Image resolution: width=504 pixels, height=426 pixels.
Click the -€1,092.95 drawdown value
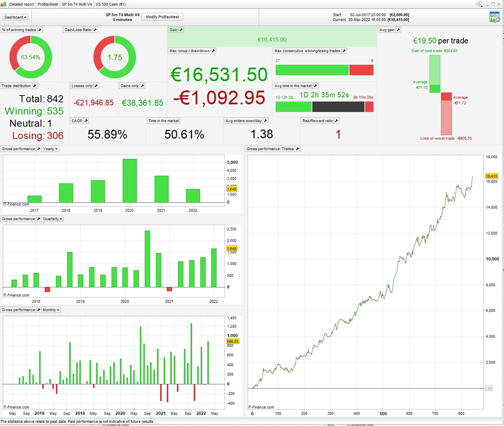pos(219,98)
